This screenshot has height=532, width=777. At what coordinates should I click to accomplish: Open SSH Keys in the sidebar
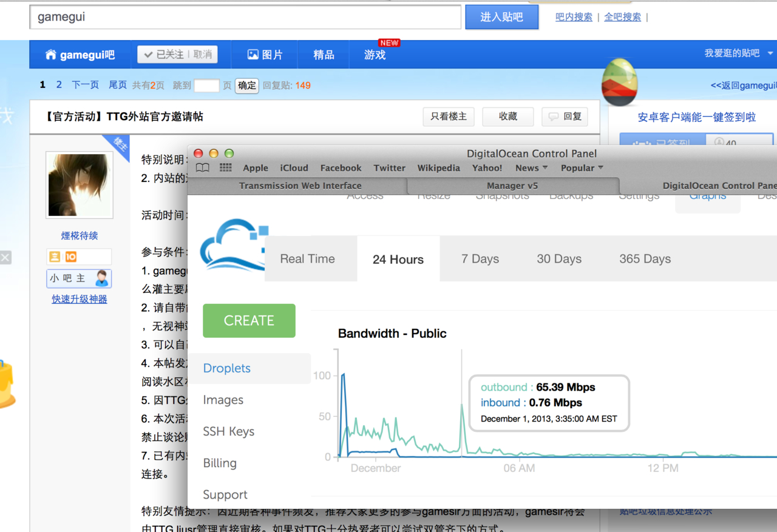click(229, 431)
